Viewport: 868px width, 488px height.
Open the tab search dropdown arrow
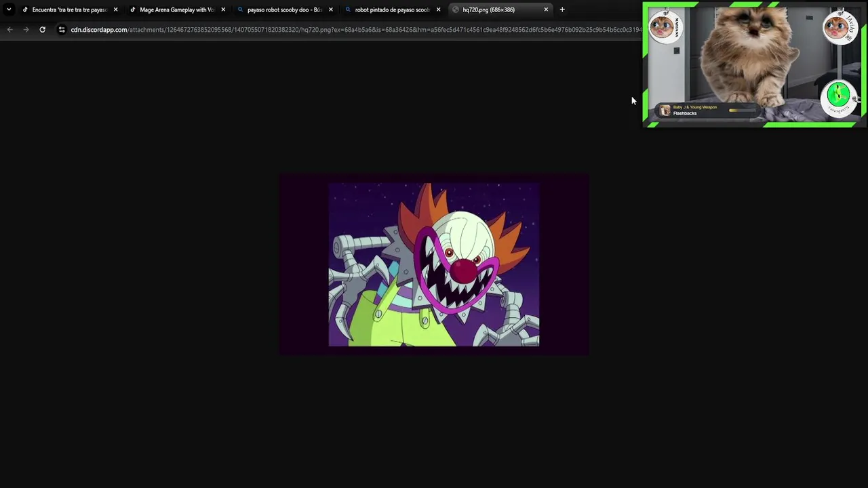[9, 9]
